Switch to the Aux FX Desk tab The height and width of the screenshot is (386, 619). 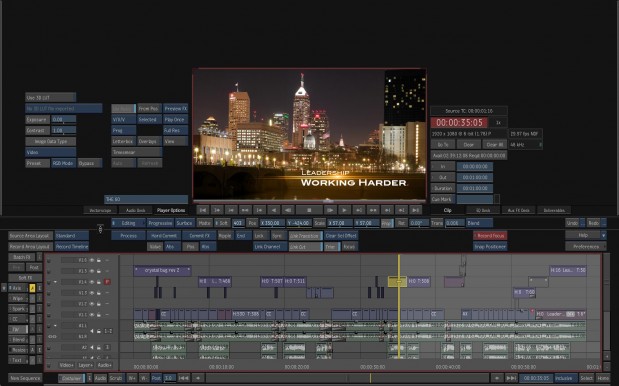518,210
